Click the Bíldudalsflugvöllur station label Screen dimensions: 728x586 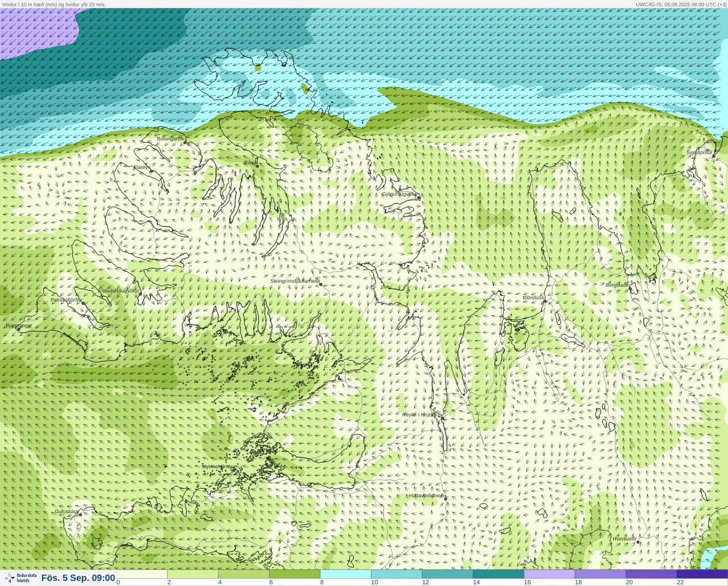coord(118,290)
